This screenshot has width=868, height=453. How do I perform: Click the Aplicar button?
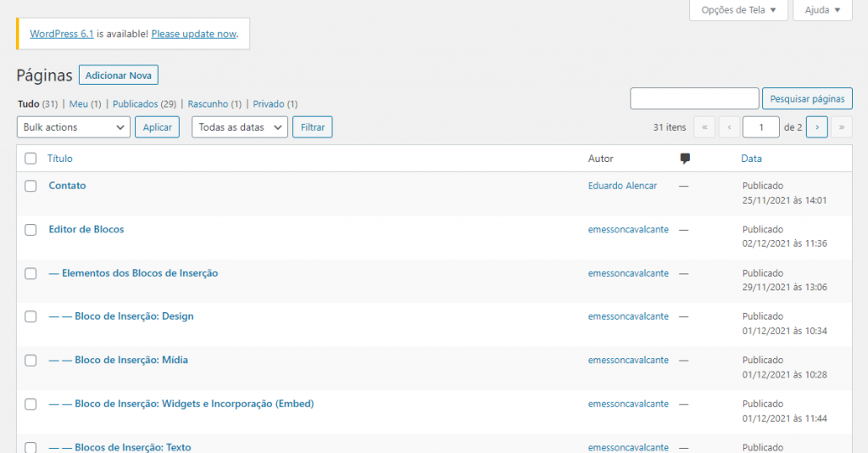click(157, 126)
